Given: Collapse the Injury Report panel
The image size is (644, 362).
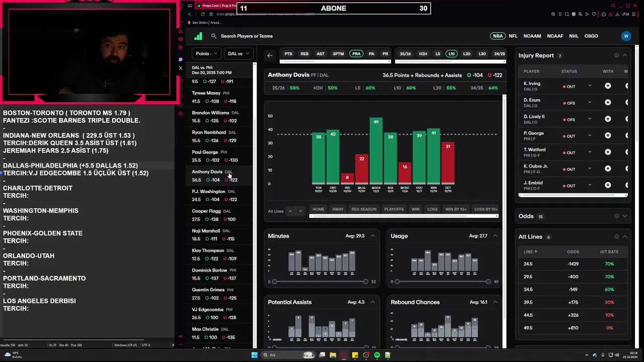Looking at the screenshot, I should click(x=625, y=55).
